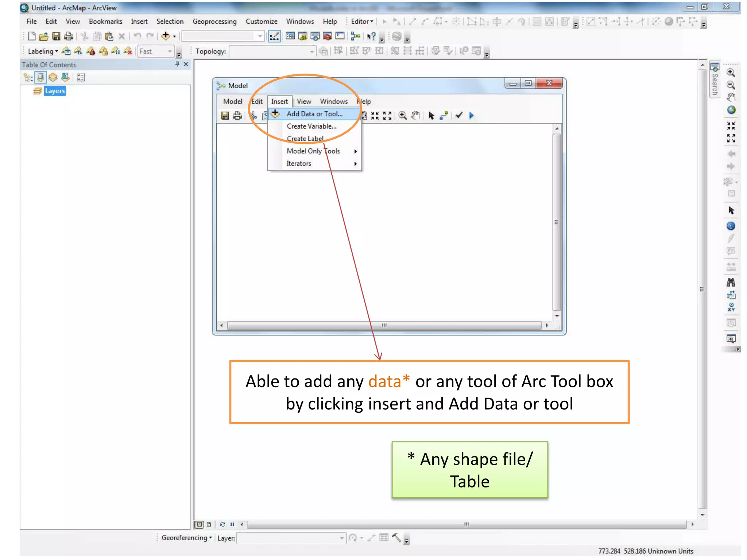Click the New map document icon

point(32,36)
